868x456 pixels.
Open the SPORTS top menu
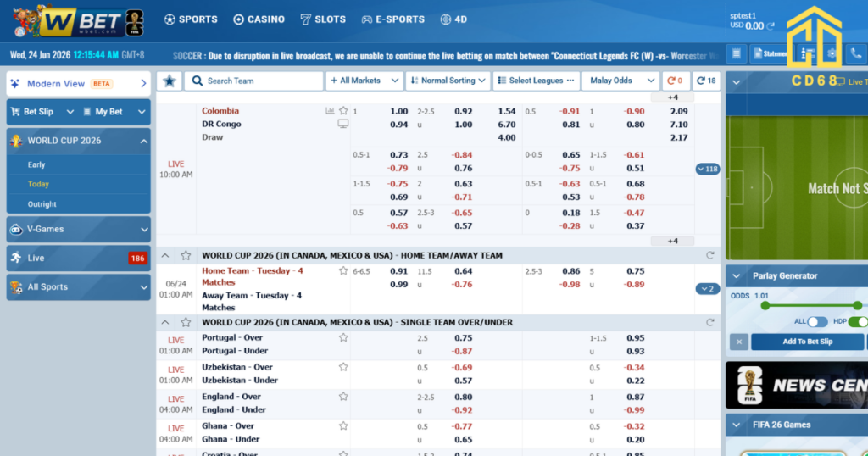point(191,19)
